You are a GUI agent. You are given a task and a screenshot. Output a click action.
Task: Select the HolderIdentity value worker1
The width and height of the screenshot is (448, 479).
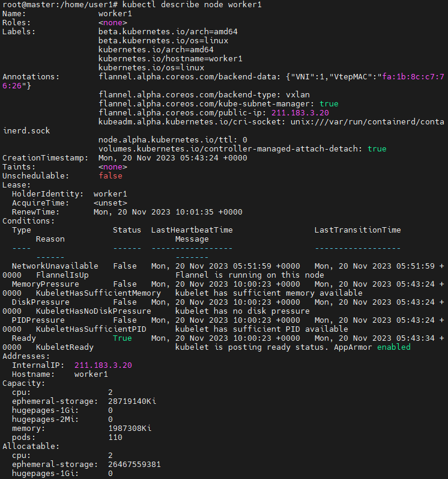click(x=110, y=194)
